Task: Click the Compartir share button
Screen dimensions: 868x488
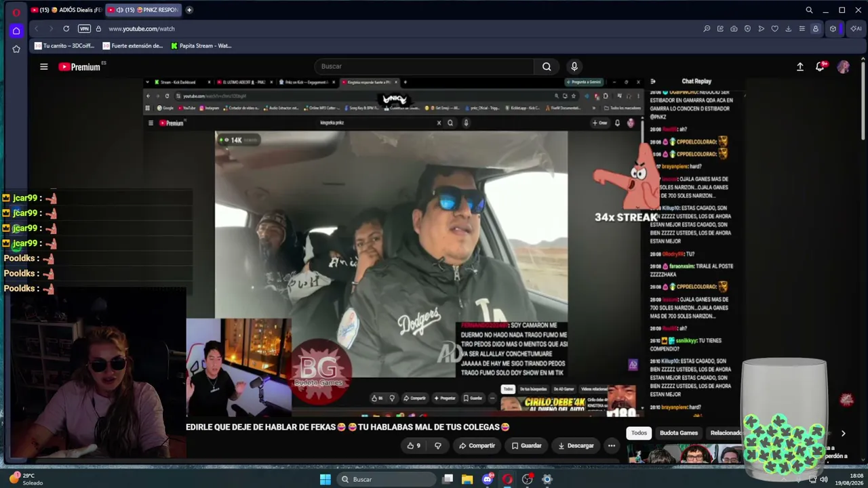Action: [x=477, y=445]
